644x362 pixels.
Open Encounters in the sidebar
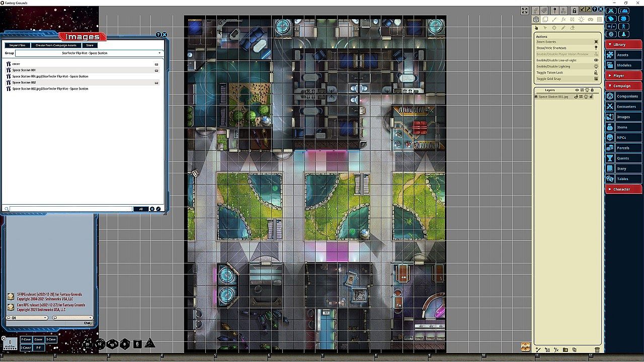623,107
